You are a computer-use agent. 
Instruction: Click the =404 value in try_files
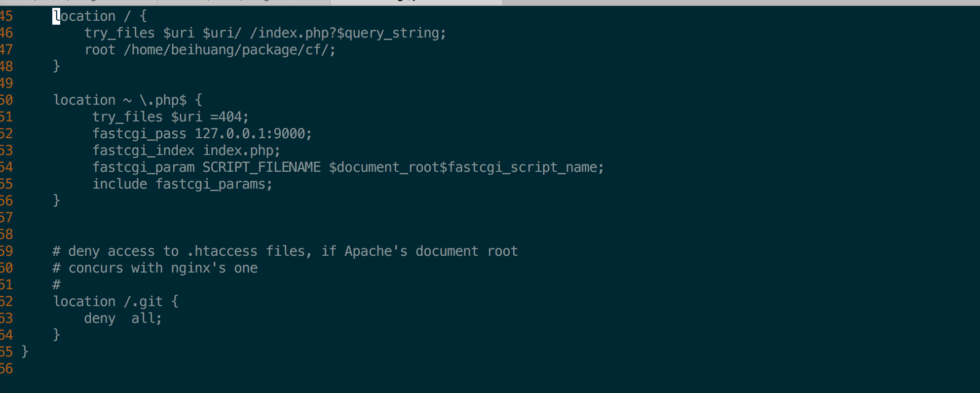pos(229,117)
